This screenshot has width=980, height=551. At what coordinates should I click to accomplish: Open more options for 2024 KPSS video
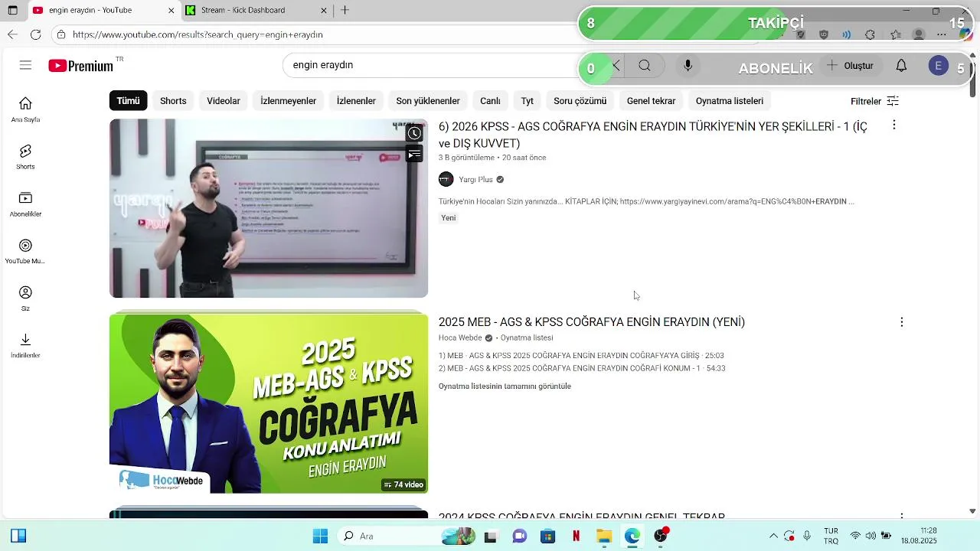[x=901, y=517]
